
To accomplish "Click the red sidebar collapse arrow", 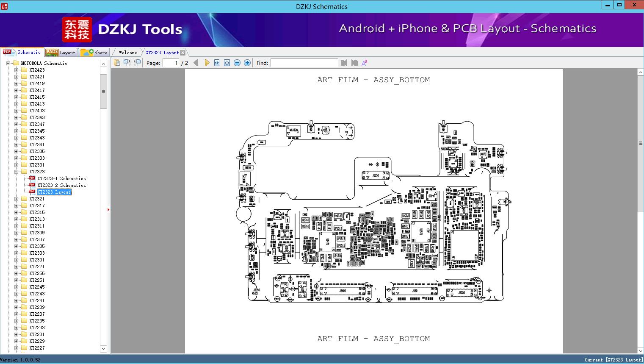I will coord(108,209).
